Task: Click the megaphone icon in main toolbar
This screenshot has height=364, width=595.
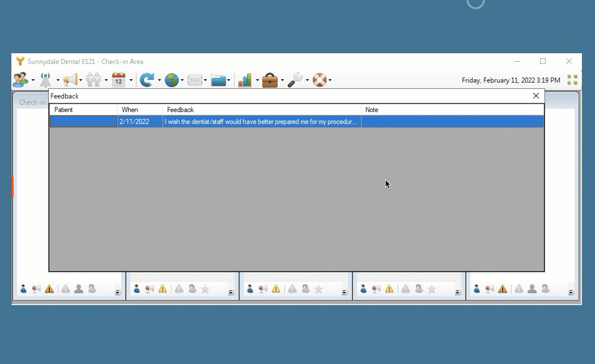Action: [x=70, y=80]
